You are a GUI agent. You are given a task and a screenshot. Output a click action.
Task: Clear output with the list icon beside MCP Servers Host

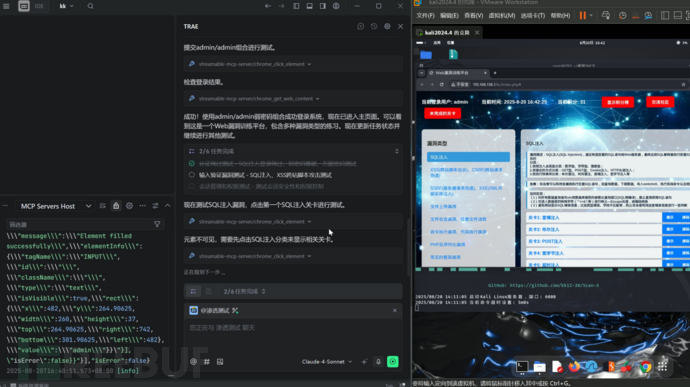[x=103, y=206]
